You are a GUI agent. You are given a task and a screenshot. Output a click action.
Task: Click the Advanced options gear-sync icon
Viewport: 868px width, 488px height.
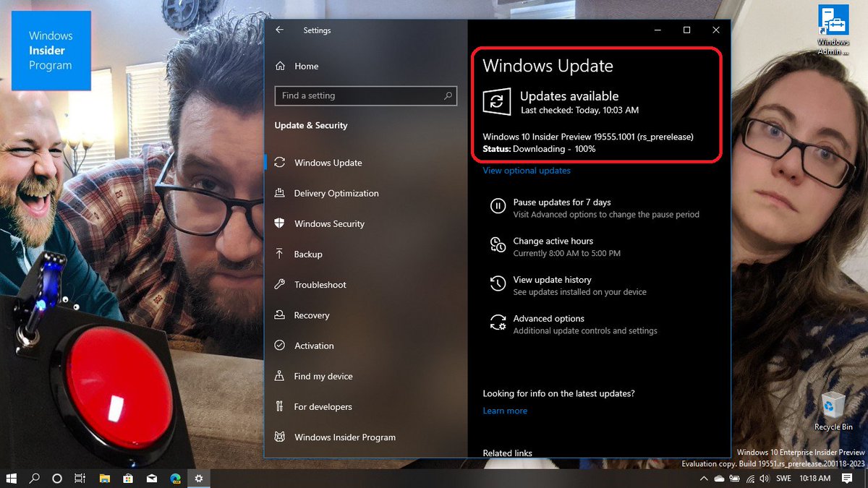(x=498, y=322)
